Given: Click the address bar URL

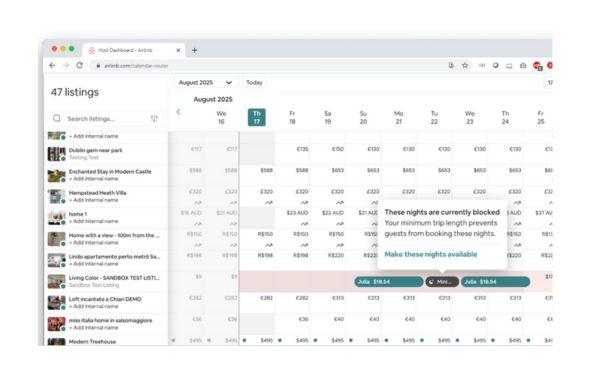Looking at the screenshot, I should click(x=136, y=66).
